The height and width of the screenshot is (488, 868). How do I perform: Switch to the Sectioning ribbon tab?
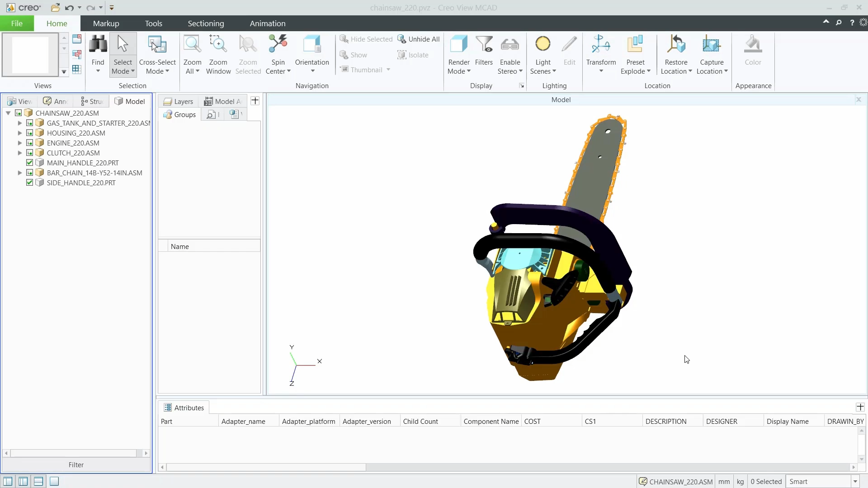(x=206, y=23)
